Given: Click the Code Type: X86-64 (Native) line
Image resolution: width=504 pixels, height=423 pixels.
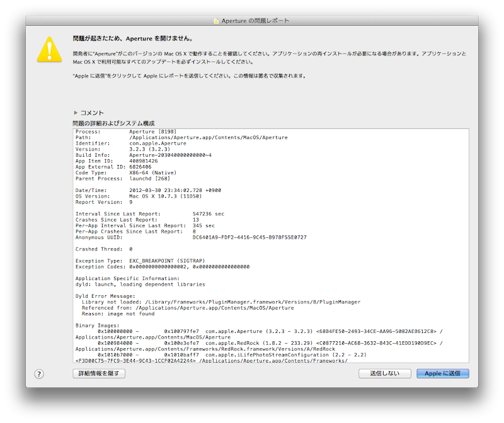Looking at the screenshot, I should coord(126,173).
